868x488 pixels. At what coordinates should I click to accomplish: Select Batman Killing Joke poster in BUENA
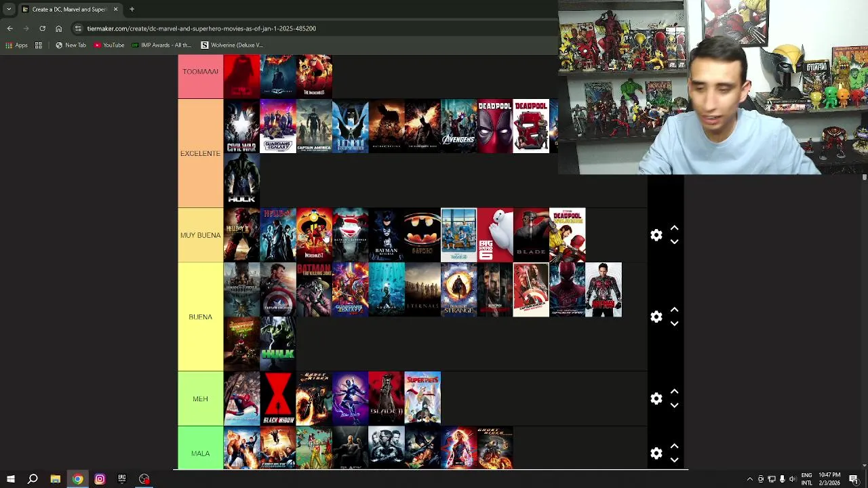(x=314, y=289)
